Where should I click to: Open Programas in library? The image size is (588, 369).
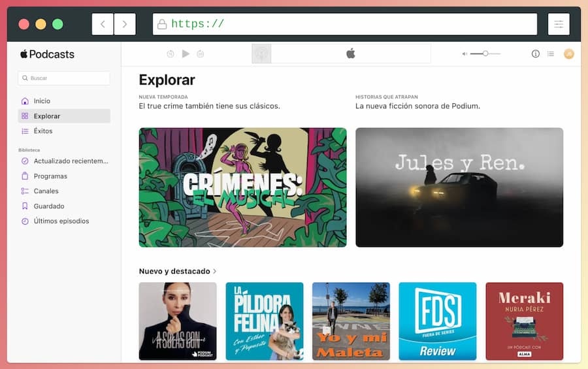pos(64,176)
